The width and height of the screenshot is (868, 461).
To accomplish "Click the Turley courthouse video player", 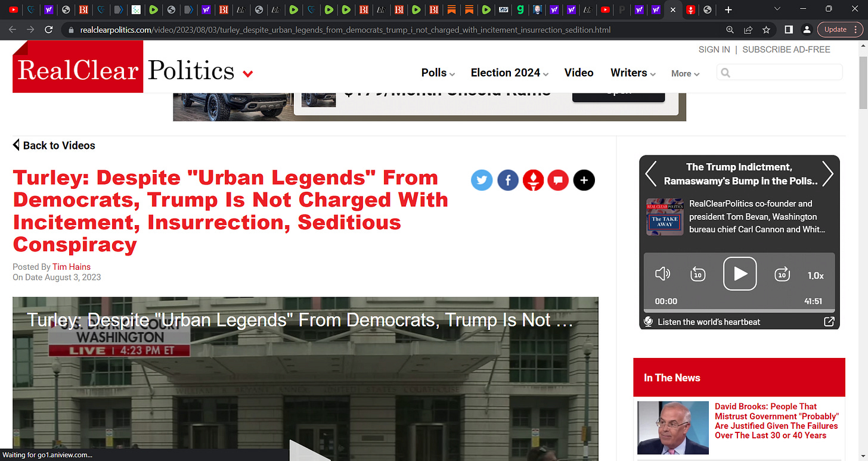I will [305, 379].
